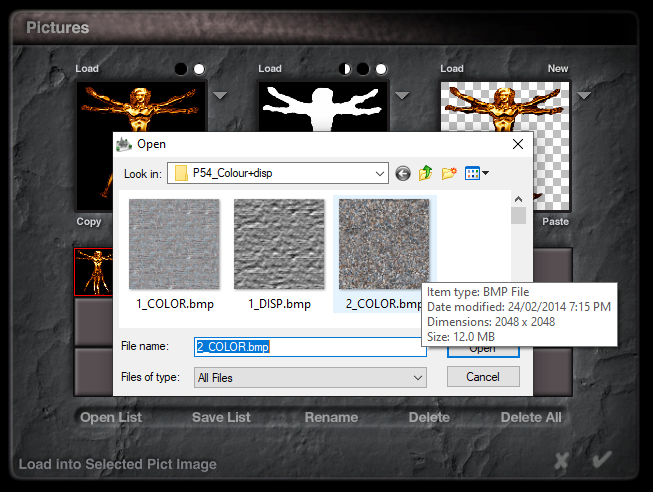The height and width of the screenshot is (492, 653).
Task: Select the golden figure thumbnail slot
Action: click(93, 272)
